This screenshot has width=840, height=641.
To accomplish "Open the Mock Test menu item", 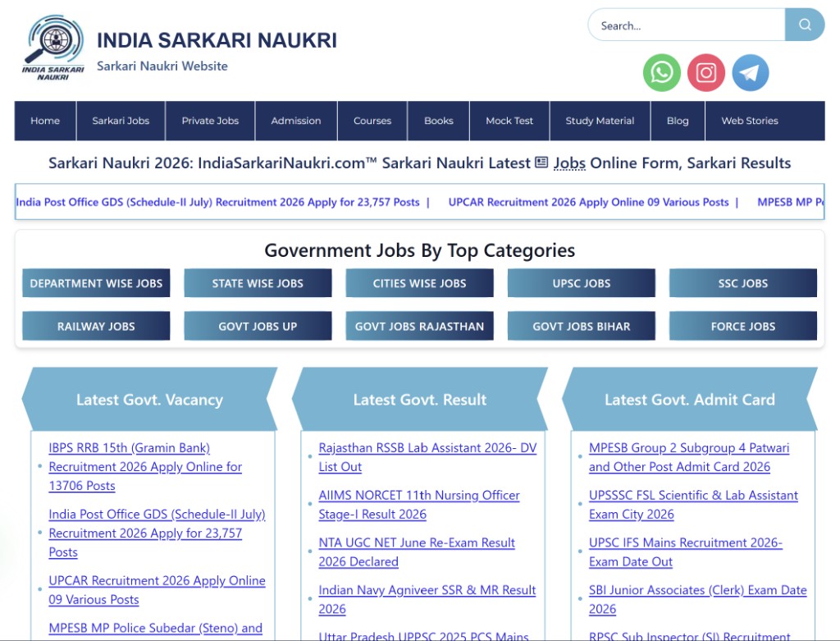I will [509, 121].
